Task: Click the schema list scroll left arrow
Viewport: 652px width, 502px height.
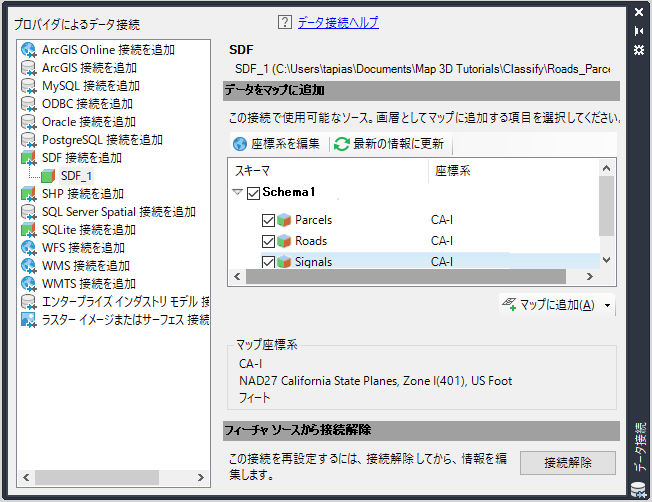Action: pos(237,277)
